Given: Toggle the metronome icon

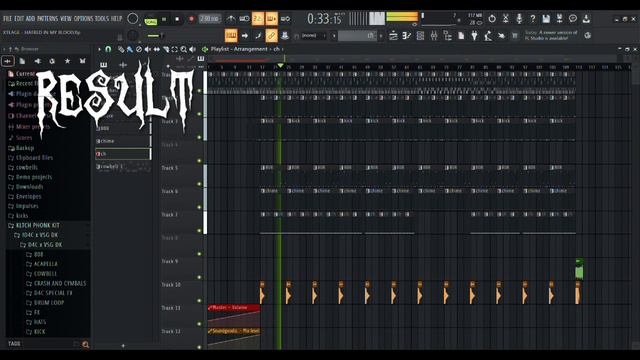Looking at the screenshot, I should tap(231, 19).
